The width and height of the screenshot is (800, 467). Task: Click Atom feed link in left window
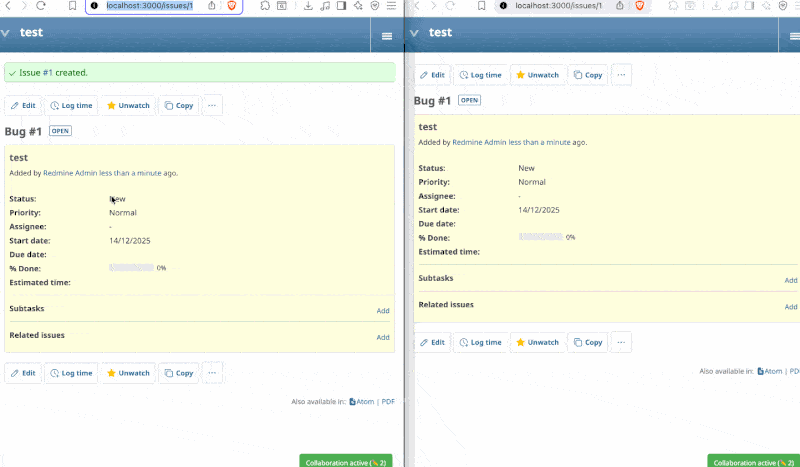point(361,401)
